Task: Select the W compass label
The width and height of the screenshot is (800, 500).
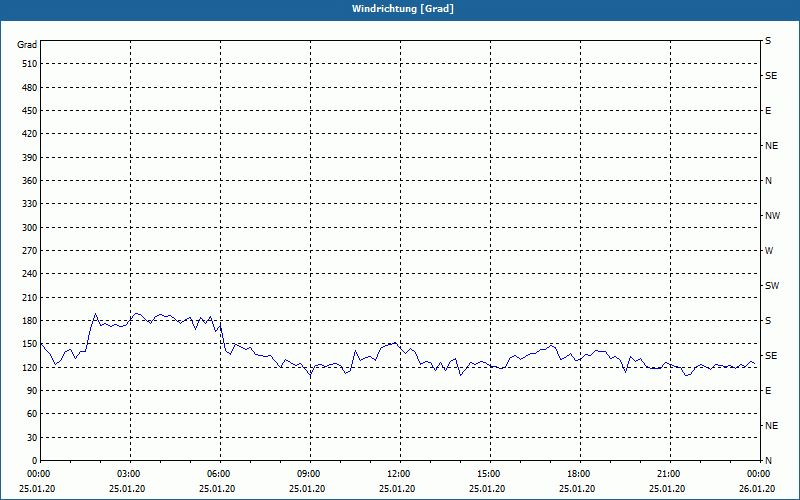Action: click(x=769, y=251)
